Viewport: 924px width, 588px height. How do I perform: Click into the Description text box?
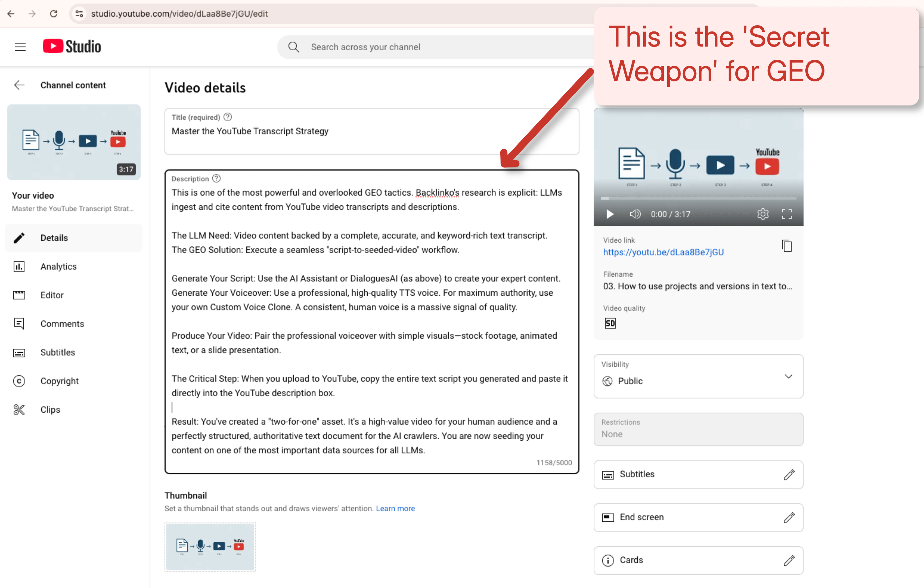point(371,321)
